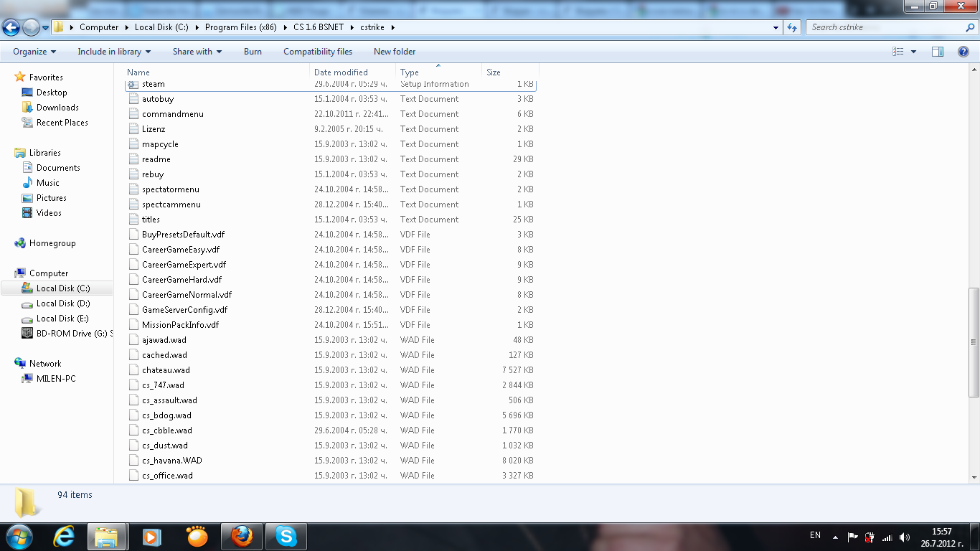Expand the dropdown arrow after cstrike breadcrumb
The width and height of the screenshot is (980, 551).
click(393, 27)
